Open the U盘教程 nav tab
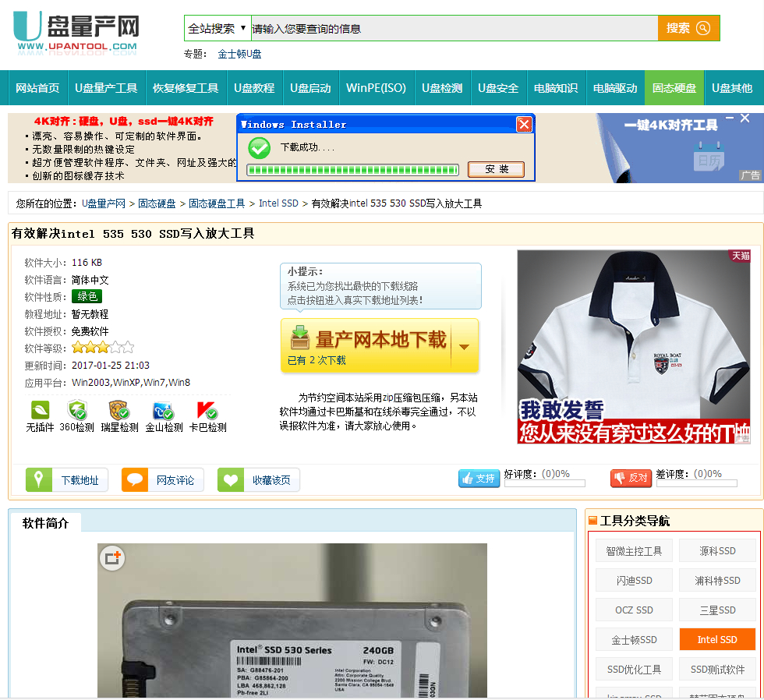 pos(254,88)
